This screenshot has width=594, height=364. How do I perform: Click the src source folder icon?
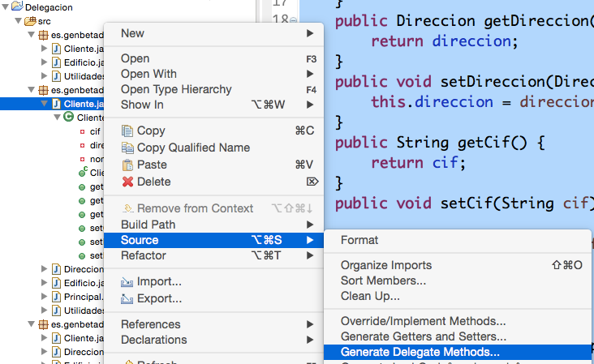30,20
